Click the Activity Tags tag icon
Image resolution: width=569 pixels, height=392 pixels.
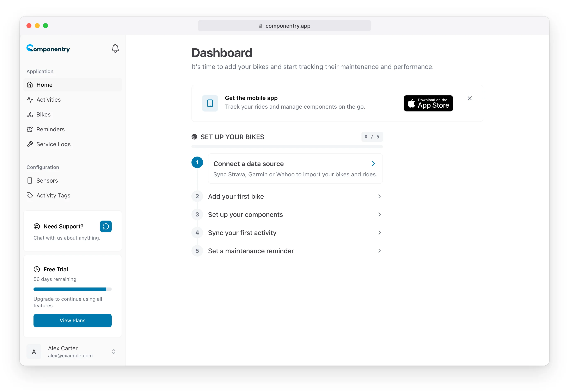click(x=30, y=195)
